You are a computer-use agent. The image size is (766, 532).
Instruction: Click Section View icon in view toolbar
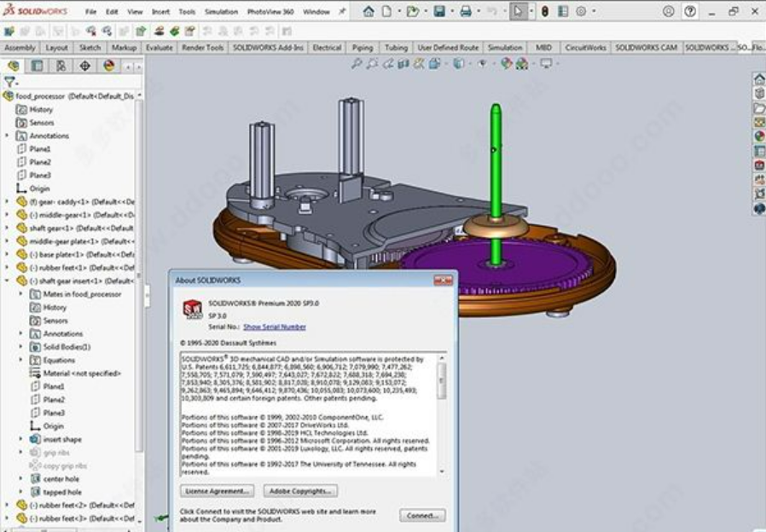coord(403,63)
